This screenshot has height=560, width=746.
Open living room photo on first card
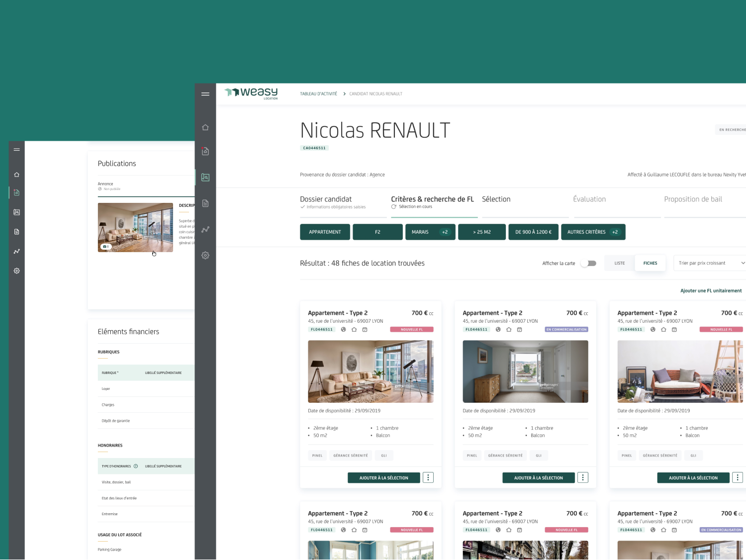click(x=371, y=372)
